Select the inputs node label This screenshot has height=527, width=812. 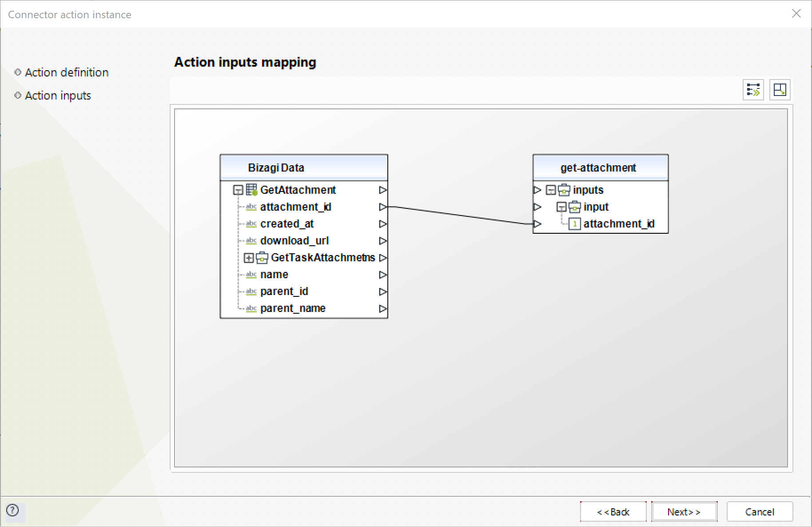pyautogui.click(x=588, y=190)
